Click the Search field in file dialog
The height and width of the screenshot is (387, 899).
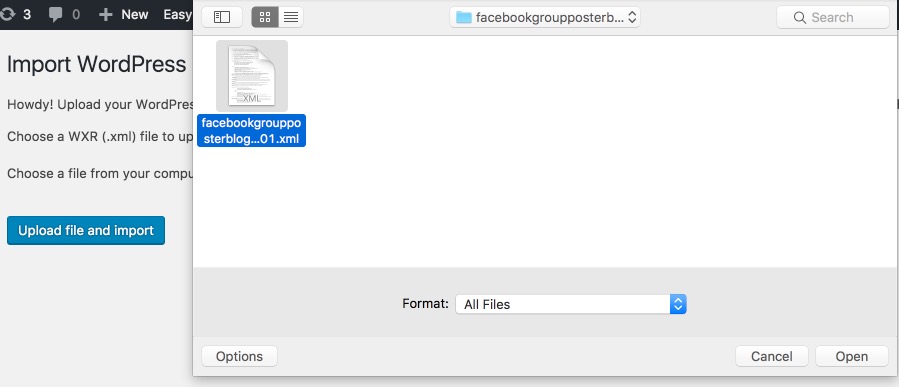tap(832, 17)
